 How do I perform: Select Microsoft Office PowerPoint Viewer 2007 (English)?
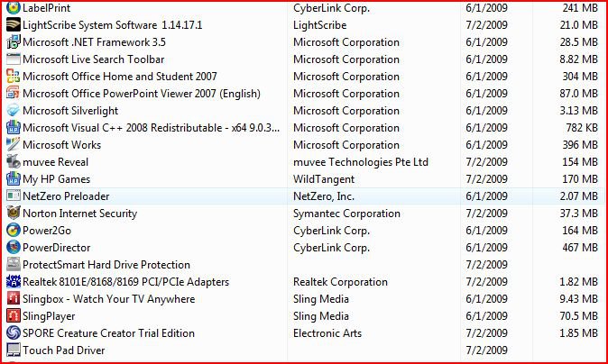(x=142, y=94)
